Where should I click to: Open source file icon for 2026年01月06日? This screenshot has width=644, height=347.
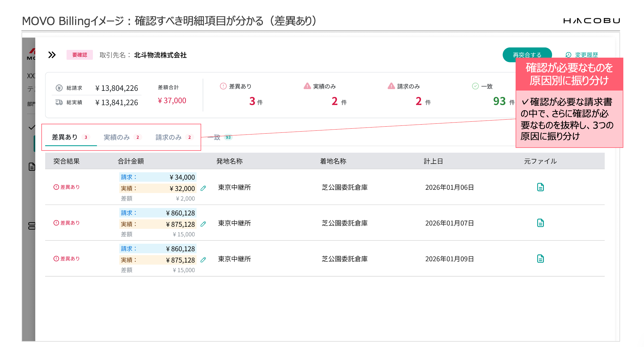[540, 187]
